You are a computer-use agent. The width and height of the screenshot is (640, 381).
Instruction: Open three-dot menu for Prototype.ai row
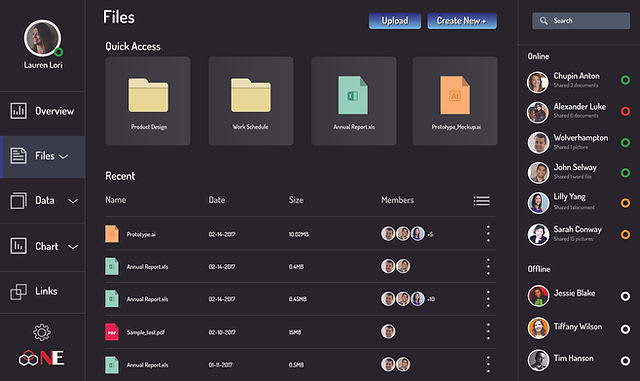pyautogui.click(x=488, y=234)
